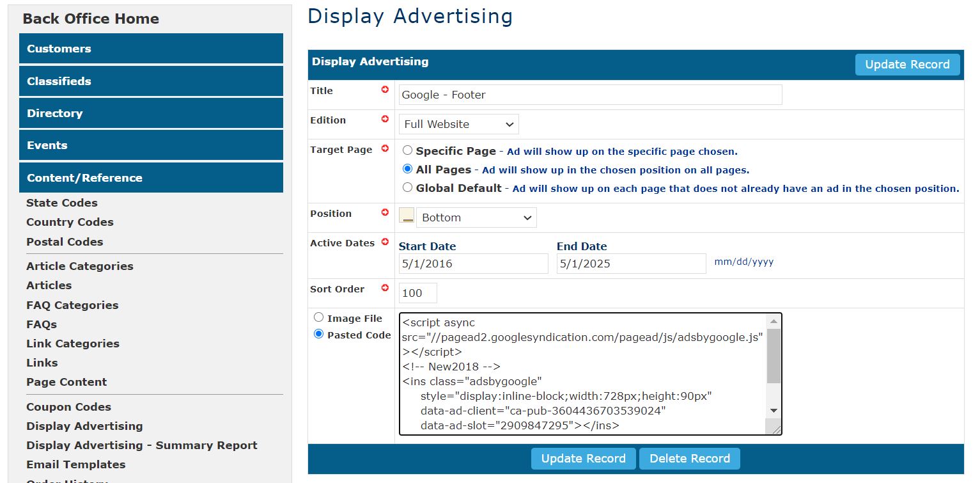The height and width of the screenshot is (483, 980).
Task: Open the Email Templates link
Action: [x=75, y=464]
